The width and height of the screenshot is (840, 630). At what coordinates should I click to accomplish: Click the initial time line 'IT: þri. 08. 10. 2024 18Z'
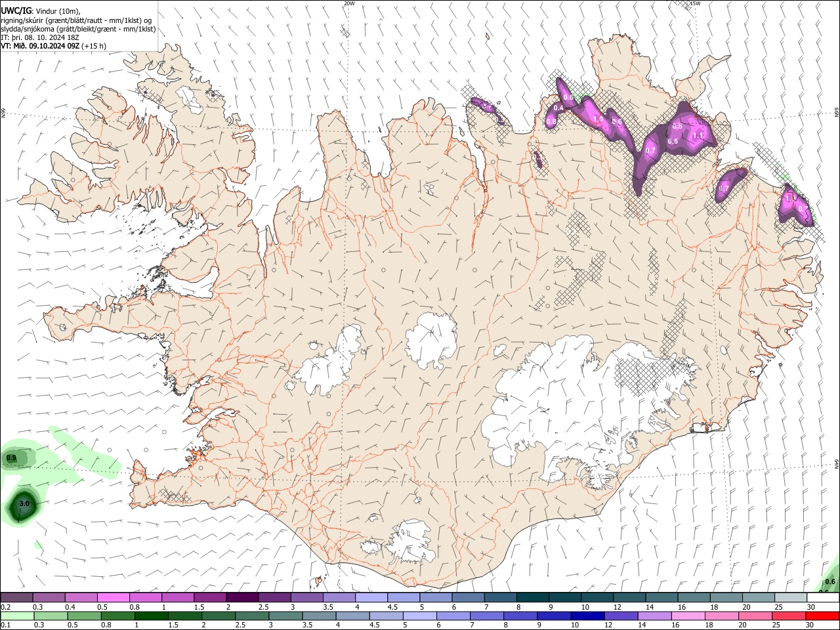[40, 37]
